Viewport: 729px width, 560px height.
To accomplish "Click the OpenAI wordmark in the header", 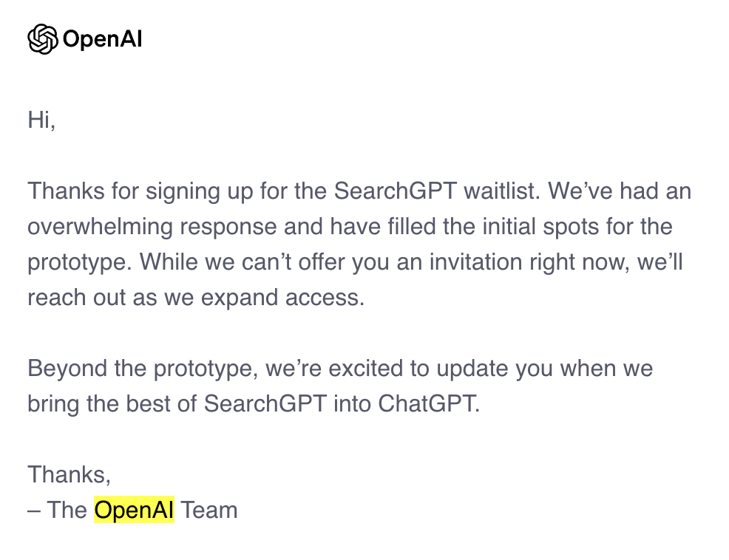I will point(102,39).
